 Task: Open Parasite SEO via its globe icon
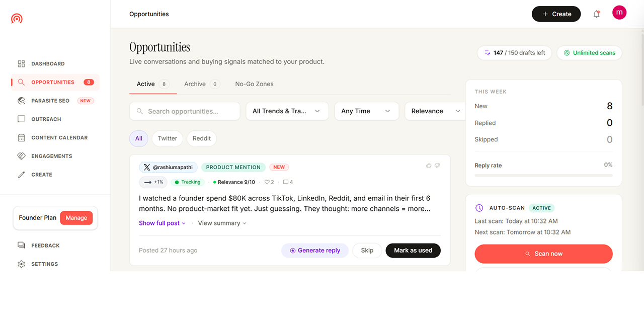21,101
